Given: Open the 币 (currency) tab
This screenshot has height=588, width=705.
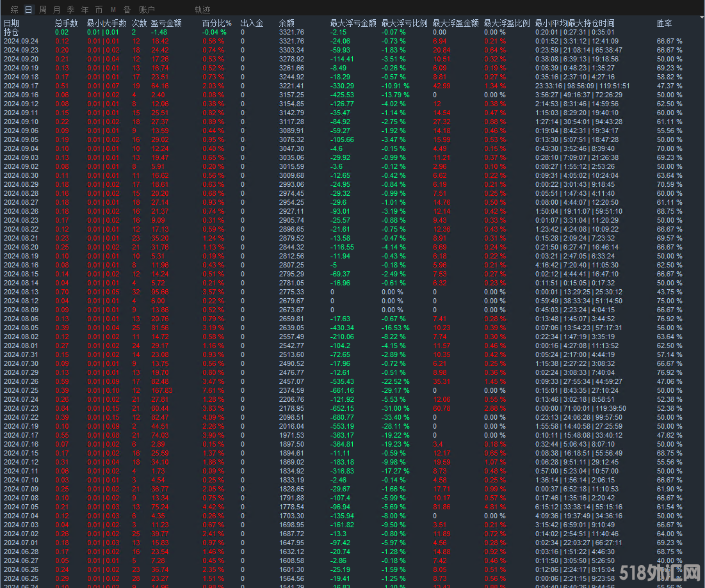Looking at the screenshot, I should (99, 10).
